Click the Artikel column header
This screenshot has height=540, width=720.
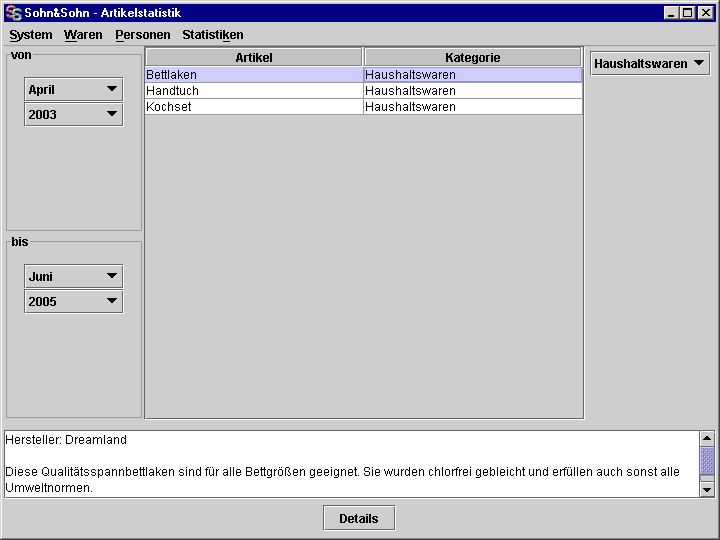[x=254, y=57]
